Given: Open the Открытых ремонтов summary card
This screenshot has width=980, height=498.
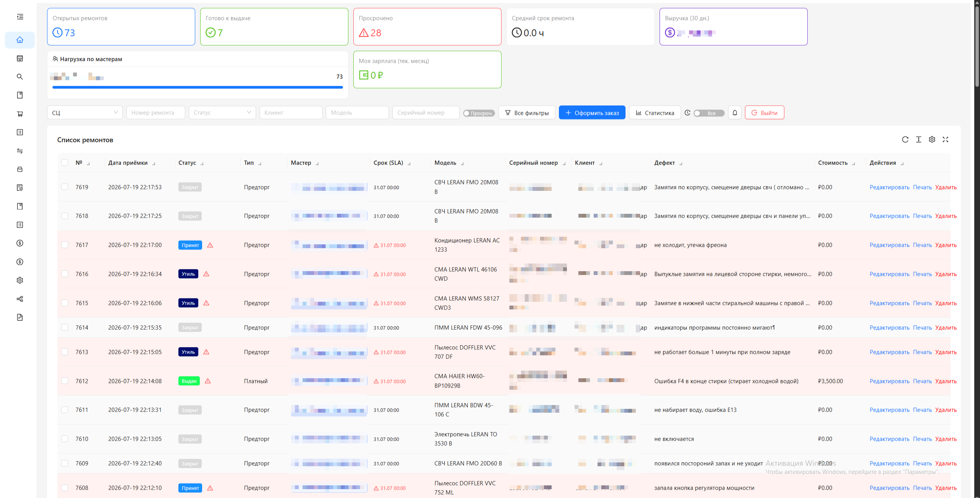Looking at the screenshot, I should [121, 27].
